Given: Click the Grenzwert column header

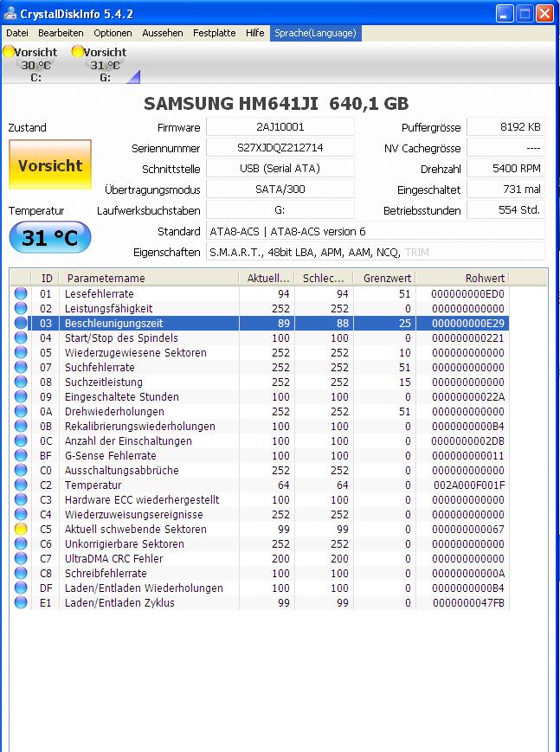Looking at the screenshot, I should pos(384,278).
